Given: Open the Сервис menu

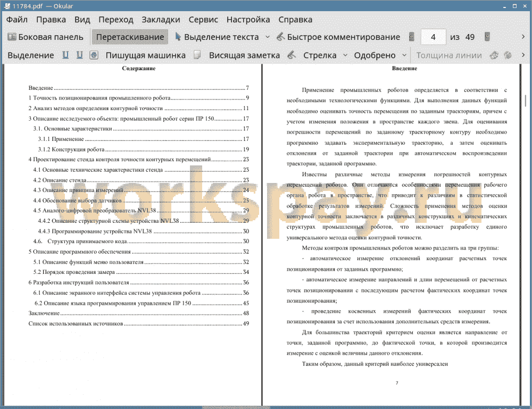Looking at the screenshot, I should pyautogui.click(x=203, y=20).
